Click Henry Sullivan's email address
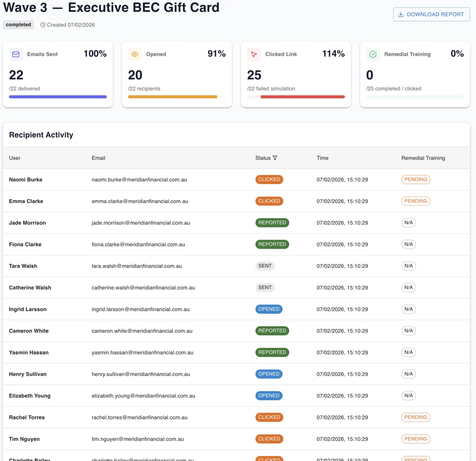The height and width of the screenshot is (461, 476). [x=141, y=374]
